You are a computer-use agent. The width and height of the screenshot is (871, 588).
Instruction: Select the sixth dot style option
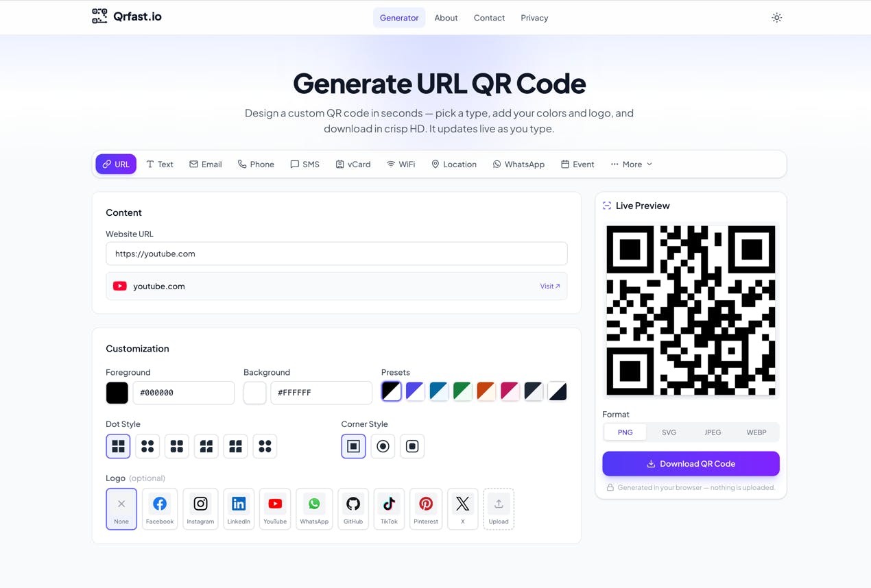[265, 446]
